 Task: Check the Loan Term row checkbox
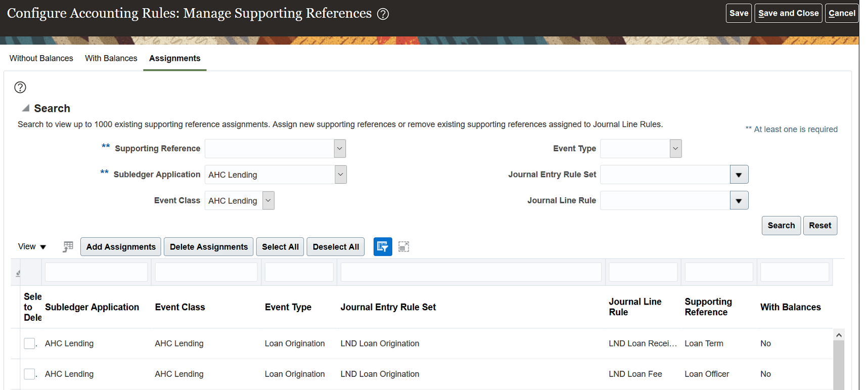[x=29, y=343]
